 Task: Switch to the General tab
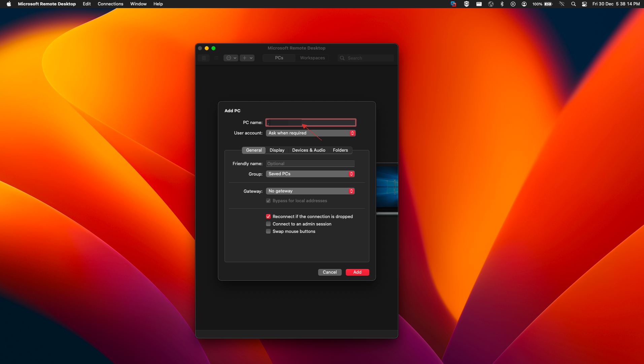pyautogui.click(x=254, y=150)
